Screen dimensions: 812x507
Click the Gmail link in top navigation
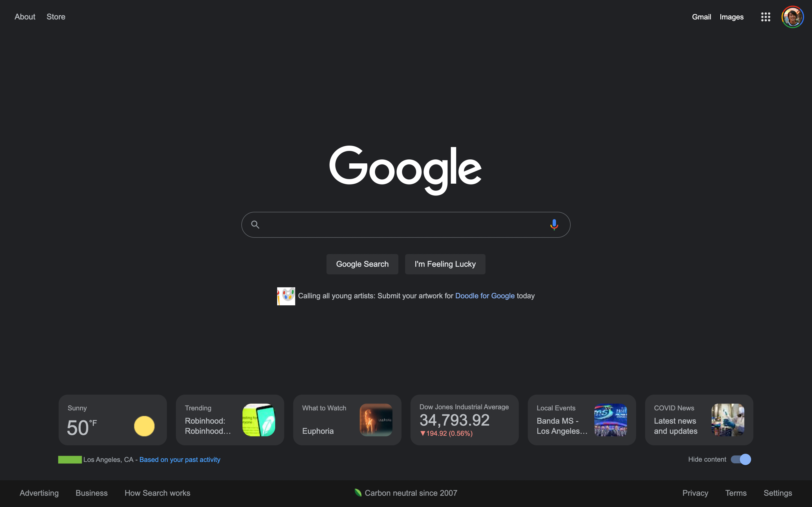701,16
